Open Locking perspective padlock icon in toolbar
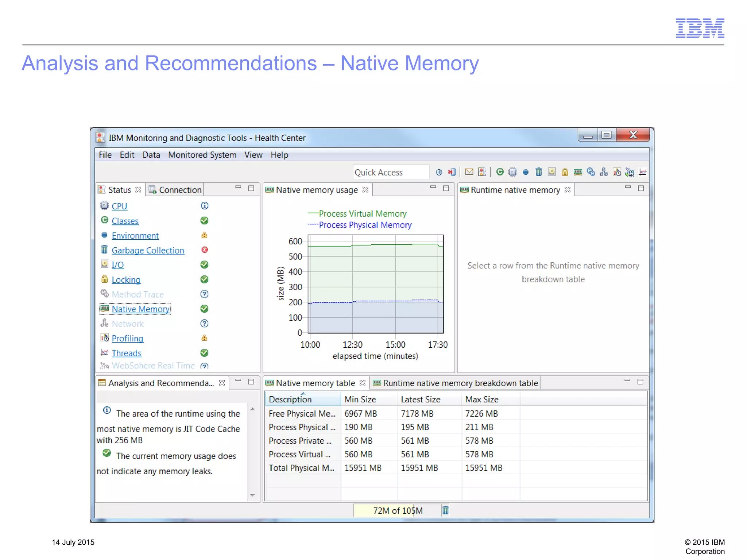The image size is (747, 560). click(x=565, y=172)
